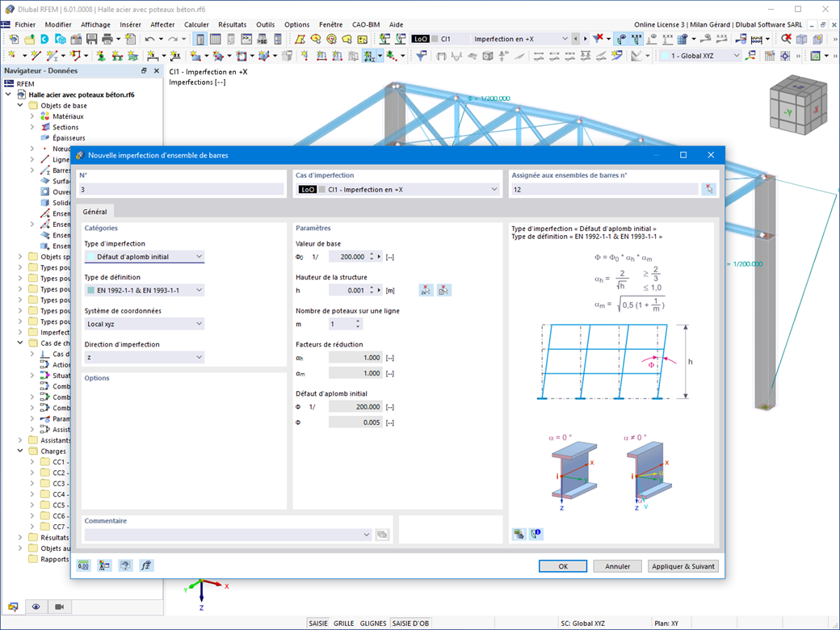The image size is (840, 630).
Task: Click the N° input field containing 3
Action: [x=182, y=189]
